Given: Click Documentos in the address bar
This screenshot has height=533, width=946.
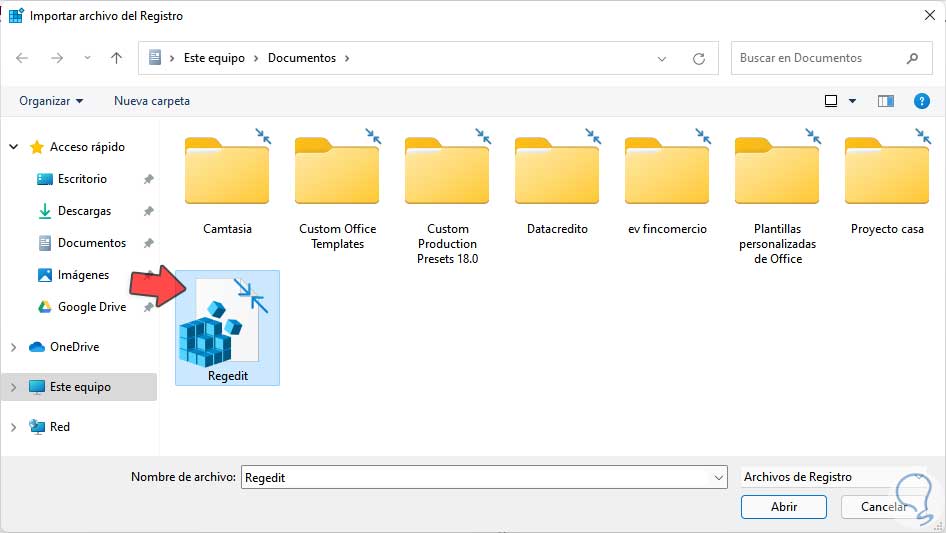Looking at the screenshot, I should click(302, 58).
